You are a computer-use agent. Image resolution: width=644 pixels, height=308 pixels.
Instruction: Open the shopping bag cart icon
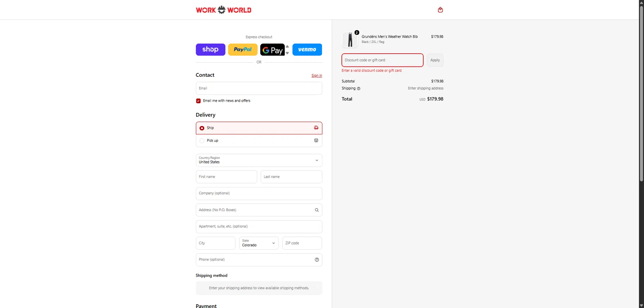coord(440,10)
